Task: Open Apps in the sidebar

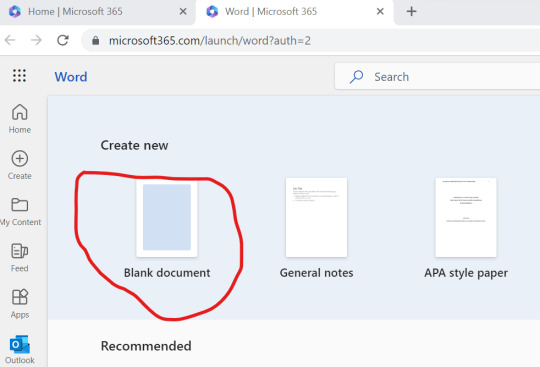Action: click(20, 304)
